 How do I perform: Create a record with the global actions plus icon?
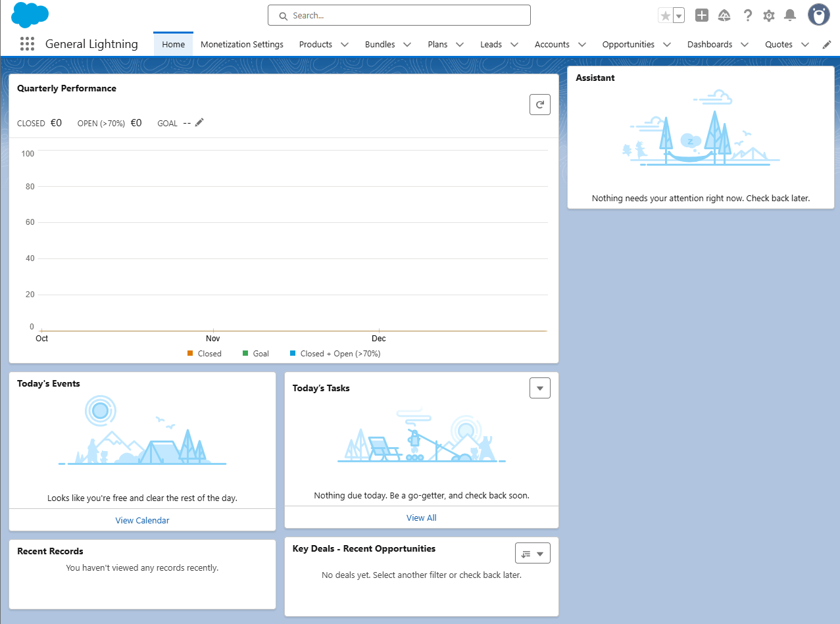(701, 15)
